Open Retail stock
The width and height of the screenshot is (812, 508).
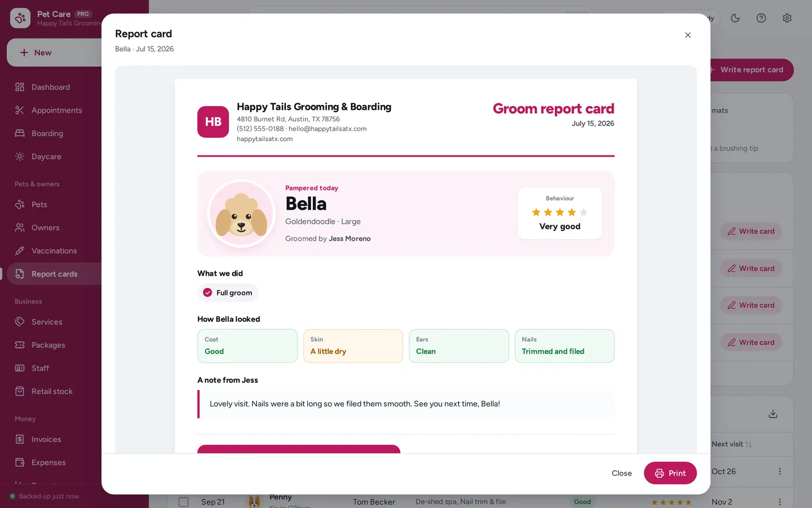pos(52,391)
